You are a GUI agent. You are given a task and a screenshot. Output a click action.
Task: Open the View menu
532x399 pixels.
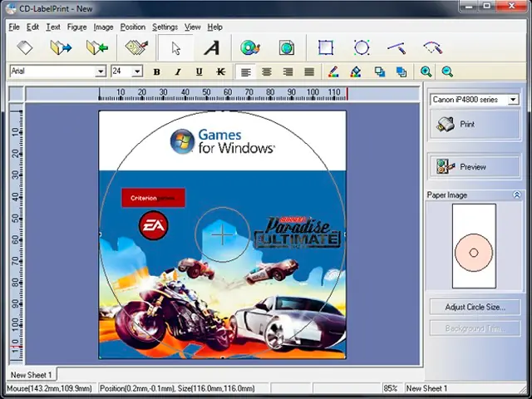point(192,27)
